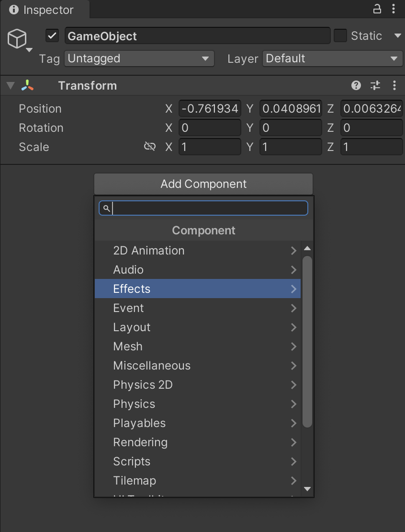Open the Tag dropdown showing Untagged
Screen dimensions: 405x532
(x=139, y=58)
